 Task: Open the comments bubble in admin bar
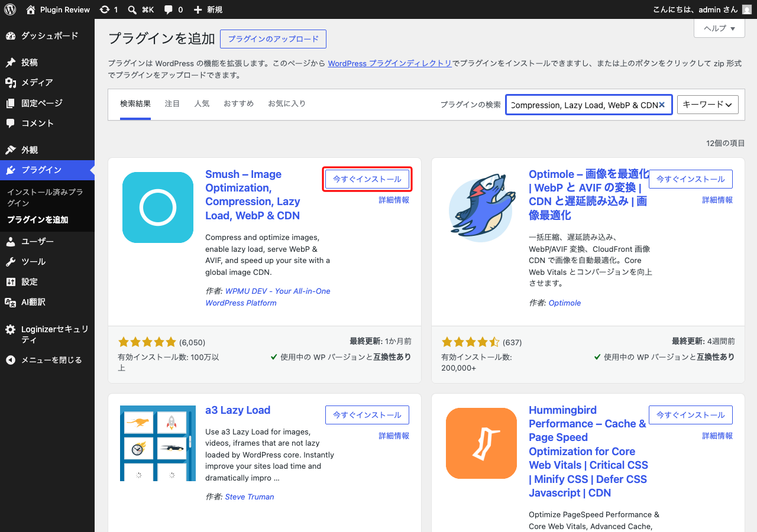(x=169, y=9)
